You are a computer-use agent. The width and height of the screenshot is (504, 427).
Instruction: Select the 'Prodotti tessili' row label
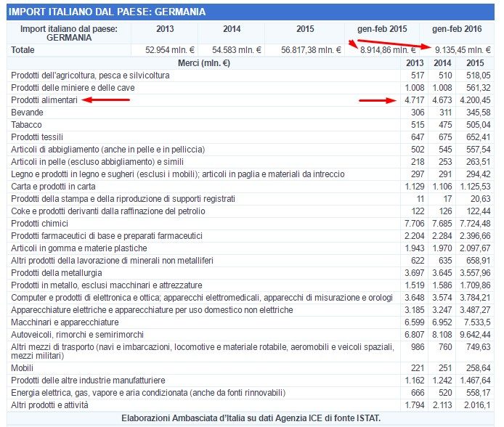[37, 137]
